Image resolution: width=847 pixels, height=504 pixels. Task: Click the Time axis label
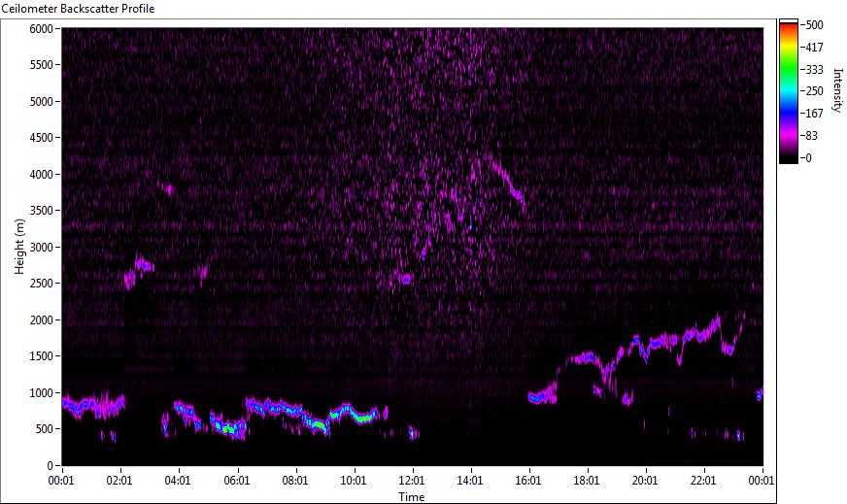point(412,496)
